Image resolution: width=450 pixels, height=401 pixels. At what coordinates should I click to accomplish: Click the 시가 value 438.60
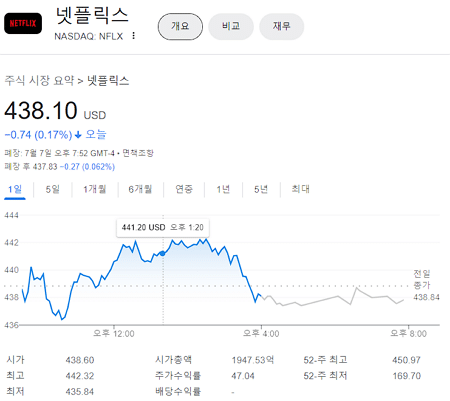[80, 360]
